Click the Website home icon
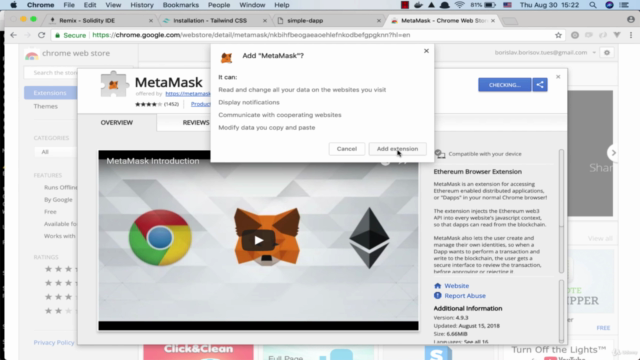Viewport: 640px width, 360px height. [x=438, y=286]
